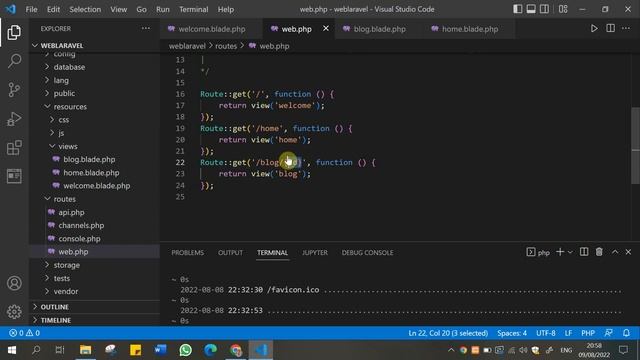Open the Manage gear in activity bar
Image resolution: width=640 pixels, height=360 pixels.
pos(14,311)
